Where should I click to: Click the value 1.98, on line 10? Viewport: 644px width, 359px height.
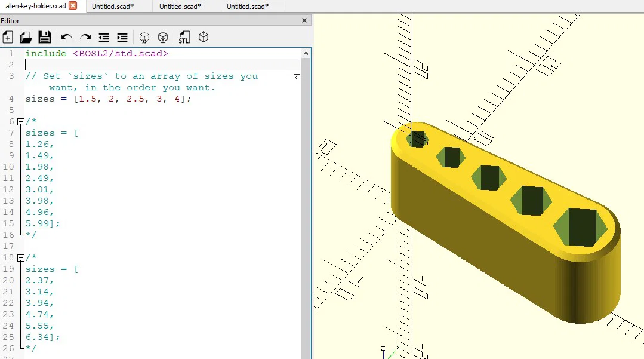pyautogui.click(x=39, y=167)
